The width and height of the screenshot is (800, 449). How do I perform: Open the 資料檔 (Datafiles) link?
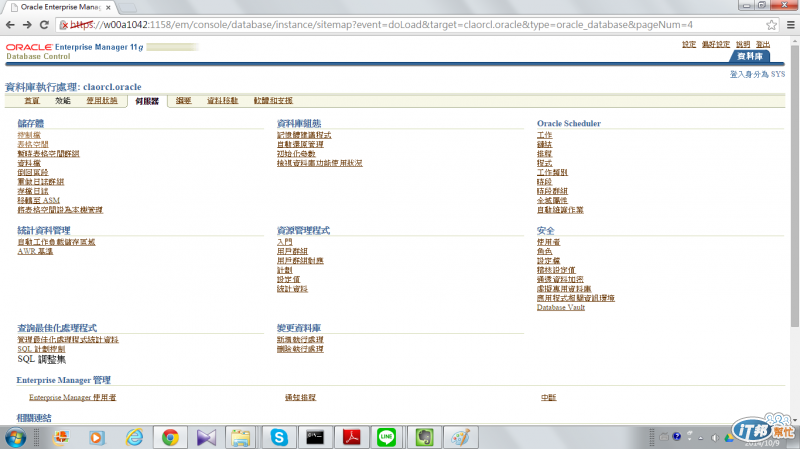pos(29,163)
